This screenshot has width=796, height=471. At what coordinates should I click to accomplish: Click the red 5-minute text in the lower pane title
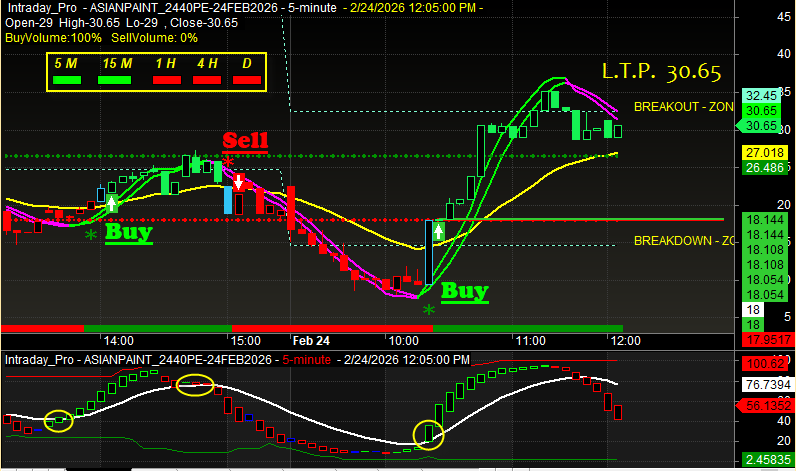tap(306, 360)
